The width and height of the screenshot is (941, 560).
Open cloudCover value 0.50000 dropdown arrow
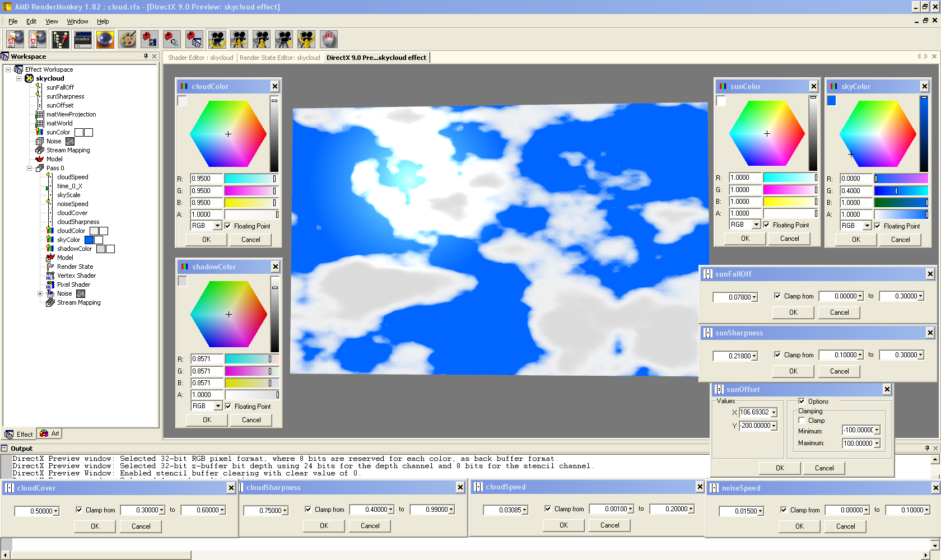pos(55,511)
